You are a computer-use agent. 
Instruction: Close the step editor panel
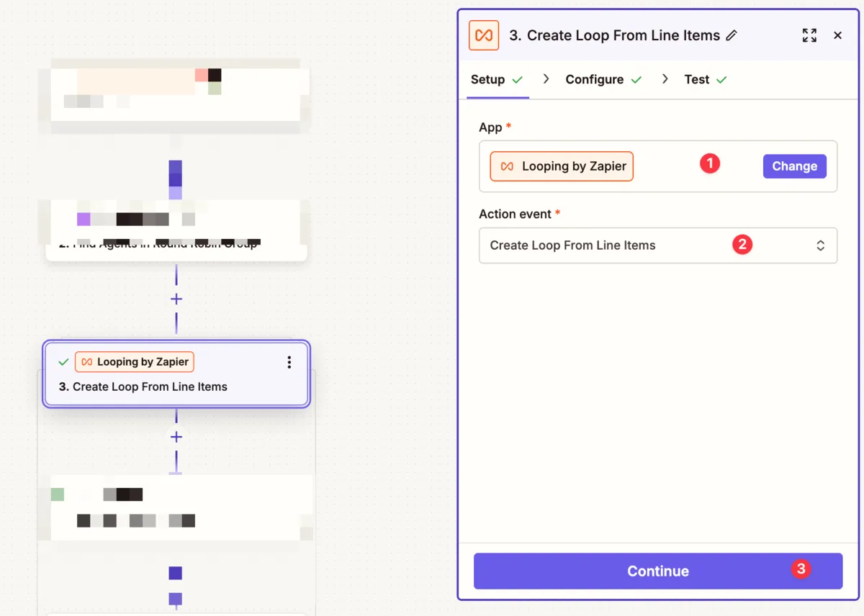[x=837, y=35]
